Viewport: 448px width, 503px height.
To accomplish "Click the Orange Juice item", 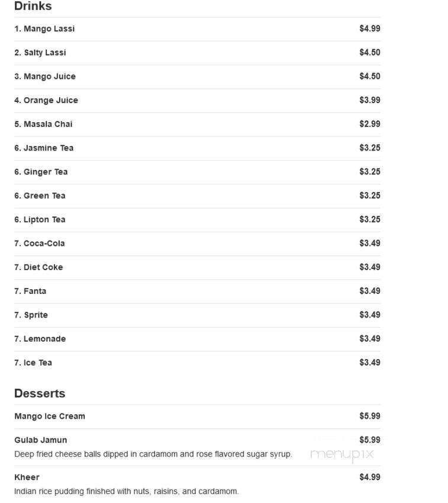I will click(x=197, y=100).
